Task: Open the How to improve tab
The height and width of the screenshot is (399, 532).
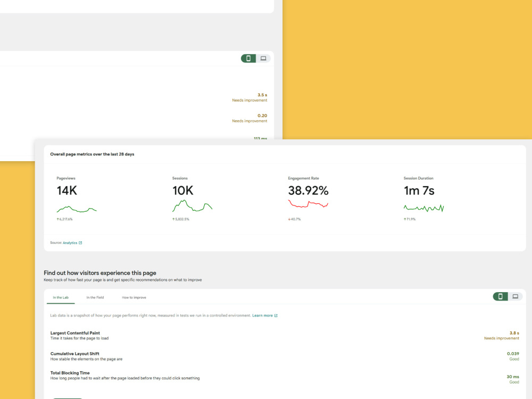Action: click(x=134, y=297)
